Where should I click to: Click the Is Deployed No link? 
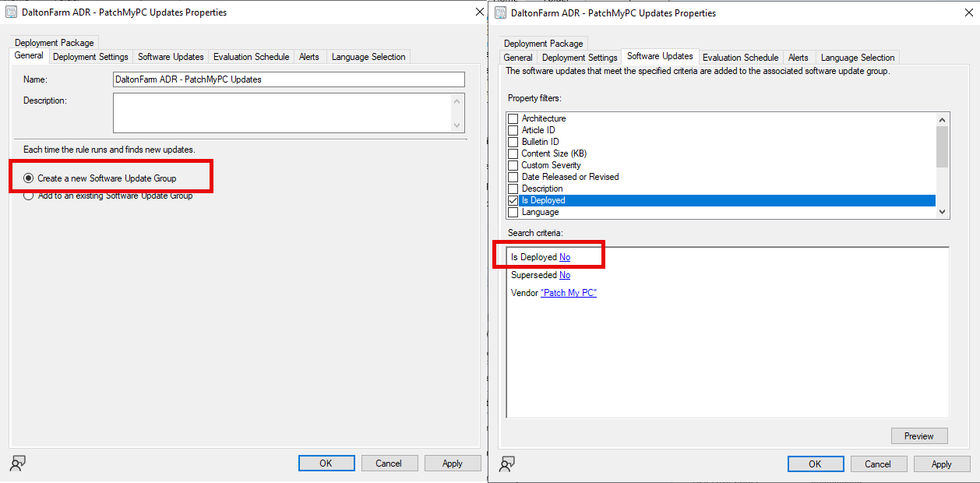click(565, 257)
